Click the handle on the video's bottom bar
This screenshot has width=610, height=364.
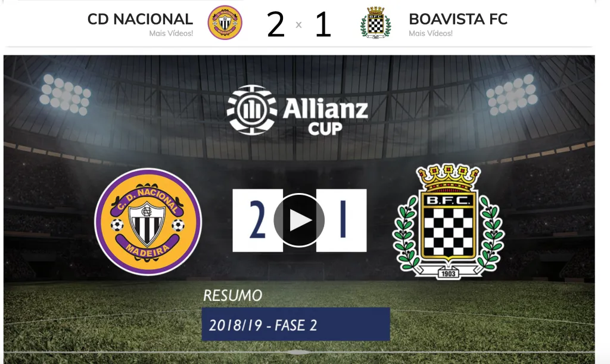(298, 352)
